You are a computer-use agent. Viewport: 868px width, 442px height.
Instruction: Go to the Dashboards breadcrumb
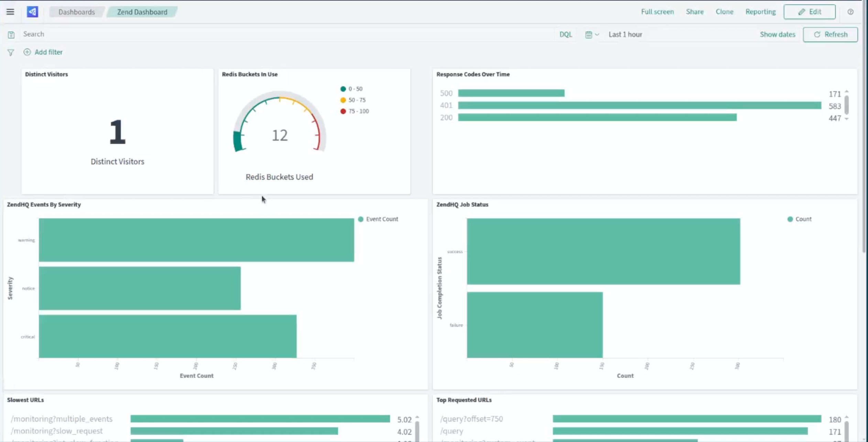tap(76, 12)
